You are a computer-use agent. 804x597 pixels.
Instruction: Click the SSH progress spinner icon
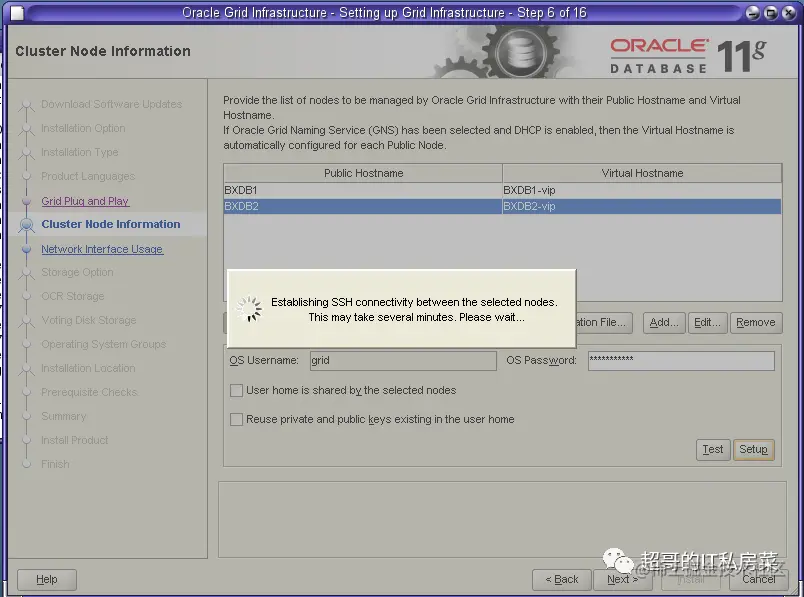pyautogui.click(x=249, y=309)
